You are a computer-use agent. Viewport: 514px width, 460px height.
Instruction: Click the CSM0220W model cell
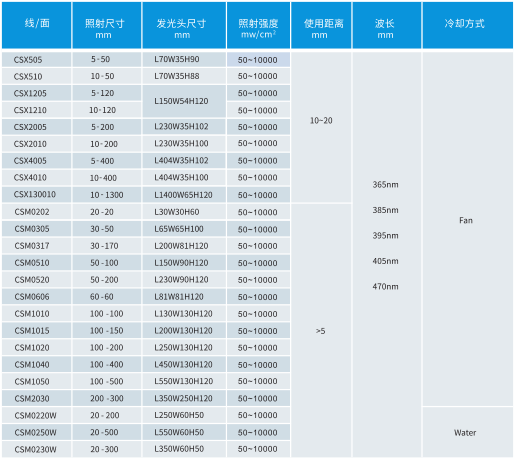coord(36,415)
